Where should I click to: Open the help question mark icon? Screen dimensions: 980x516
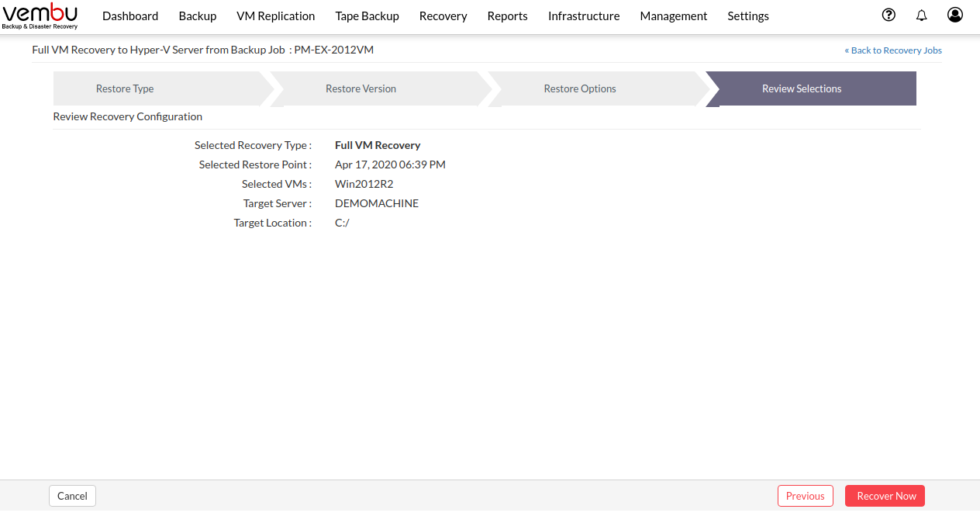tap(889, 15)
